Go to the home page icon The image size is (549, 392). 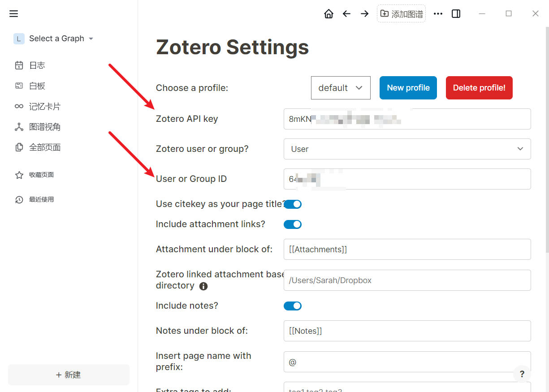point(329,14)
